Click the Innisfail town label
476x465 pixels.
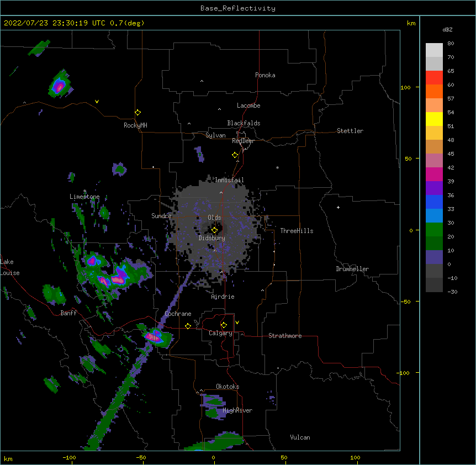tap(229, 180)
